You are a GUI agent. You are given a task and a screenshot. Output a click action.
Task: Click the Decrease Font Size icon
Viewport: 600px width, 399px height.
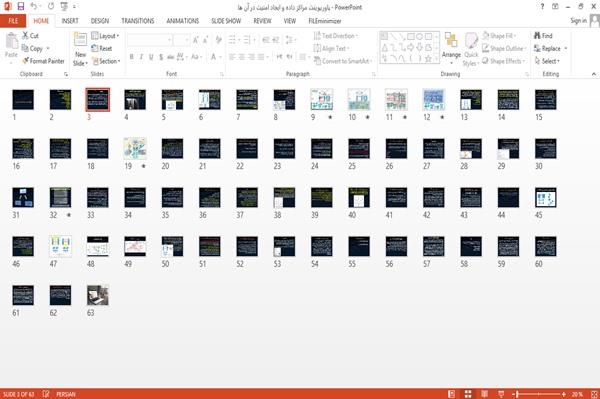(205, 40)
